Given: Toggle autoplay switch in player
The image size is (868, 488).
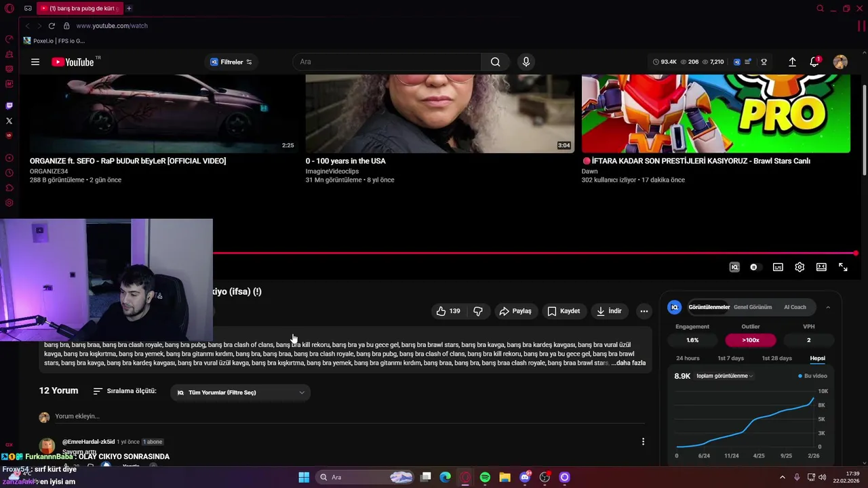Looking at the screenshot, I should point(754,267).
